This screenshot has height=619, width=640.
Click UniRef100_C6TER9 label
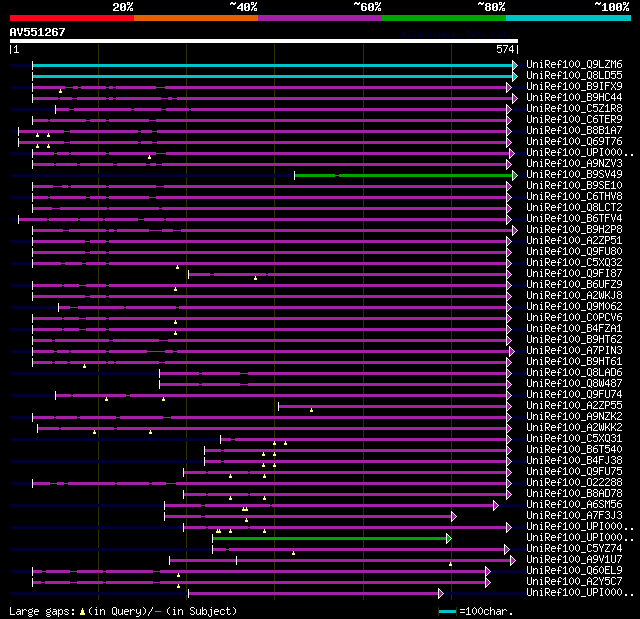[x=574, y=120]
